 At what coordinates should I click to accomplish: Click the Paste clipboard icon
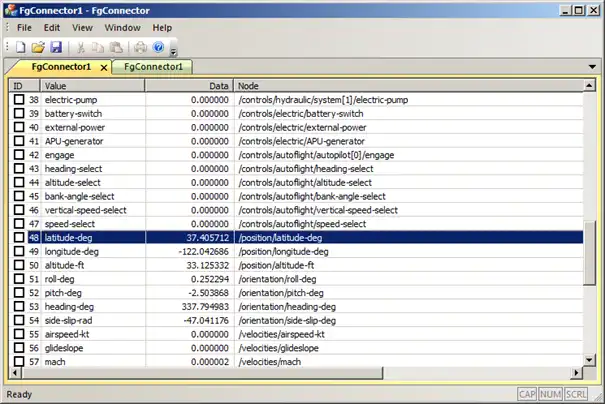(x=116, y=47)
